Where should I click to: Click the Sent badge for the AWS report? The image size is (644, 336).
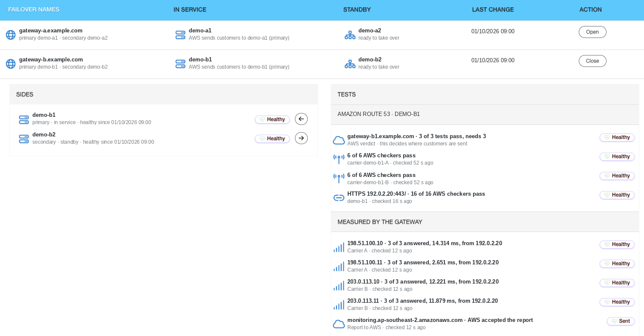[621, 321]
